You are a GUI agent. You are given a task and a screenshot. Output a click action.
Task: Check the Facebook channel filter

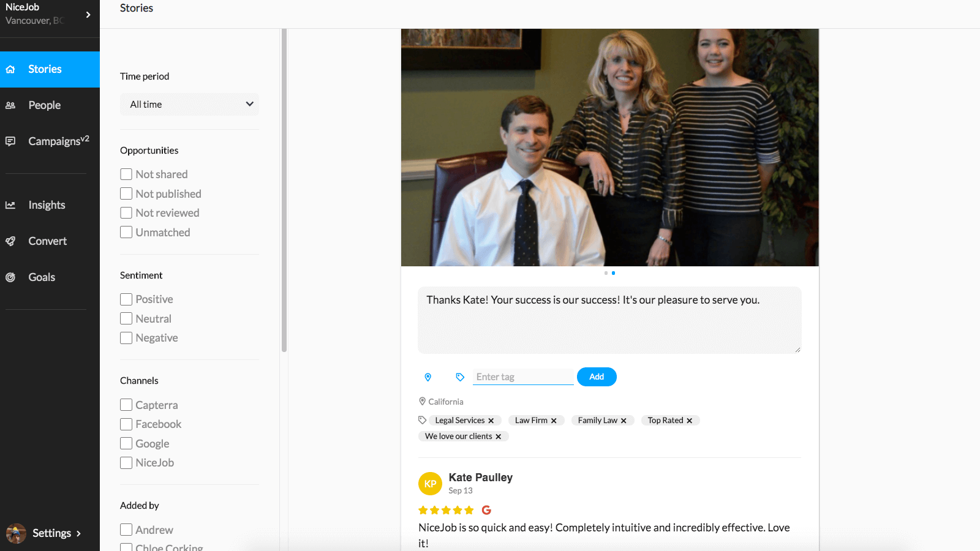pos(126,424)
